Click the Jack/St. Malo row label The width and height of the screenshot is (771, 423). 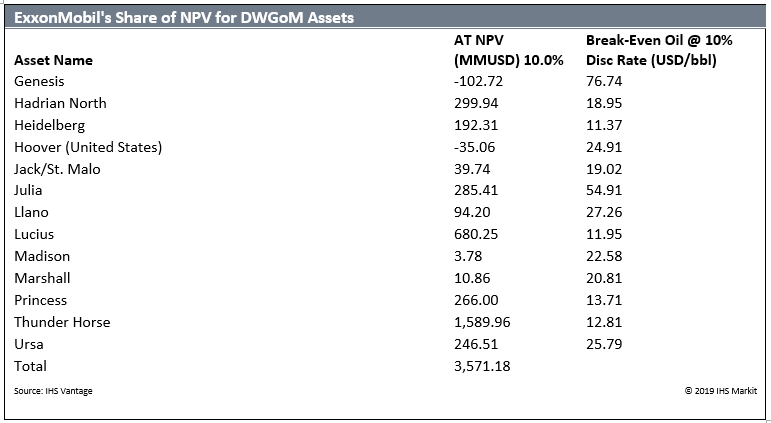tap(57, 169)
